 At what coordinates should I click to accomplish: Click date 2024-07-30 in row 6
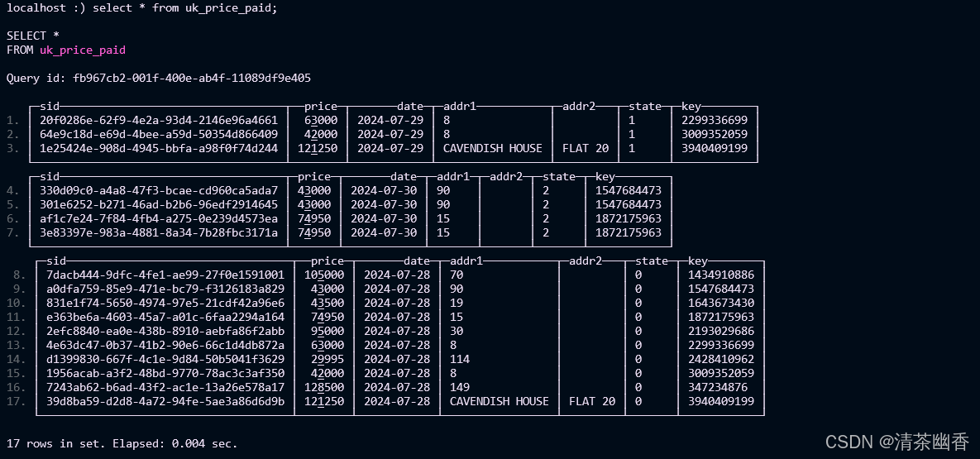(x=384, y=218)
